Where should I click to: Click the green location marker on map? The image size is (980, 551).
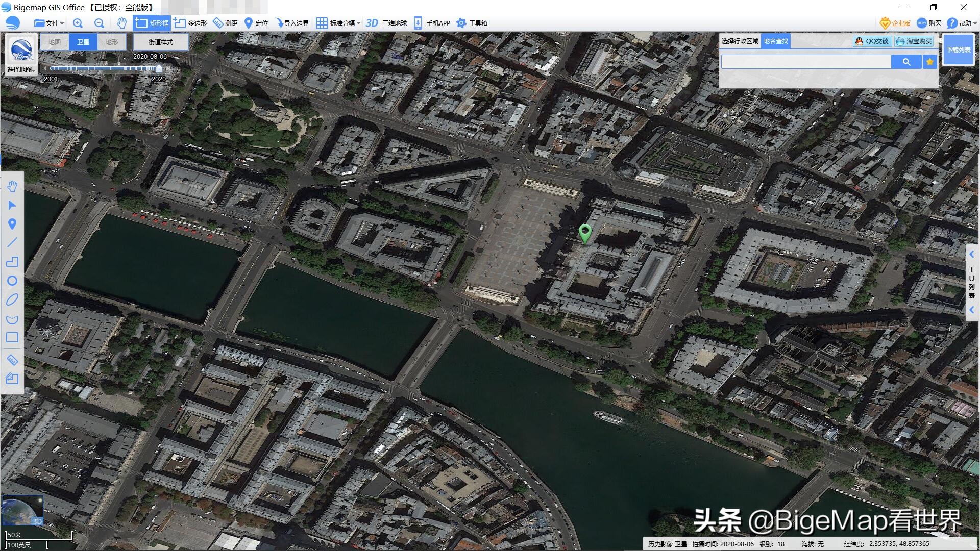coord(585,234)
